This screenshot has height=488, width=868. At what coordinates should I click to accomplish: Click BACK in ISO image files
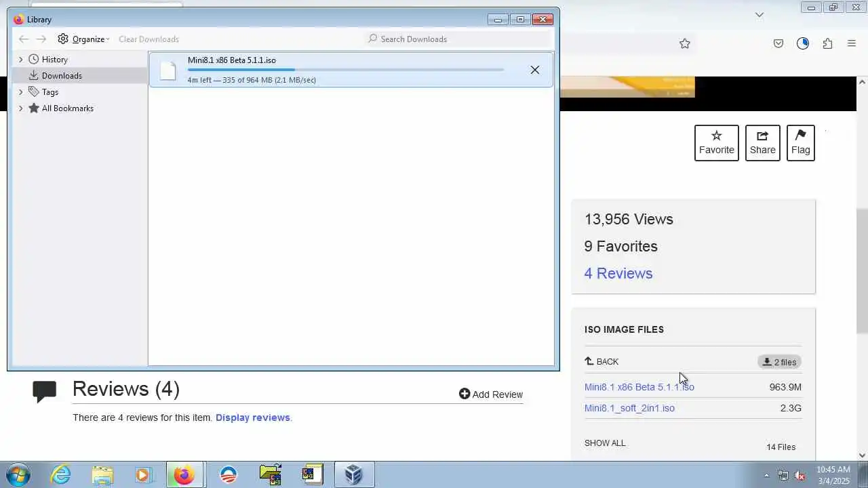601,362
